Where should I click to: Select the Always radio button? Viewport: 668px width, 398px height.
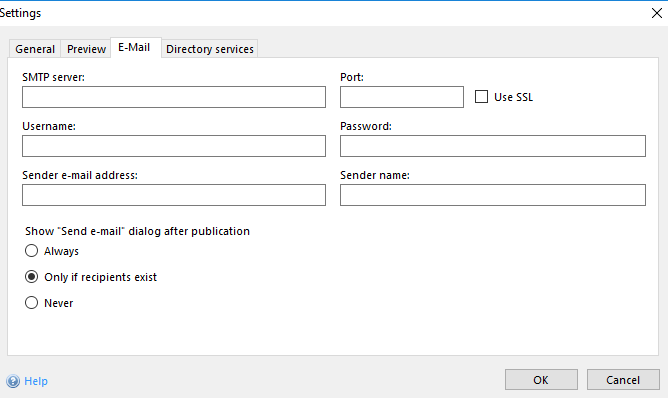pyautogui.click(x=32, y=251)
